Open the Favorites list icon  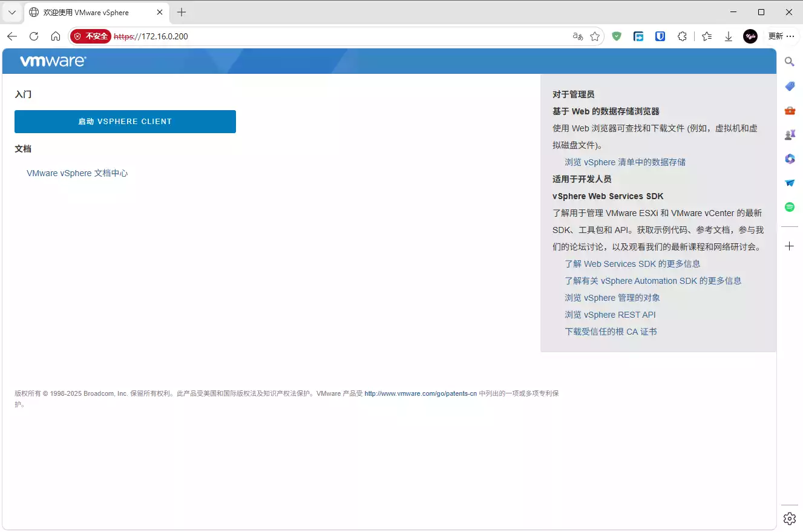(707, 36)
